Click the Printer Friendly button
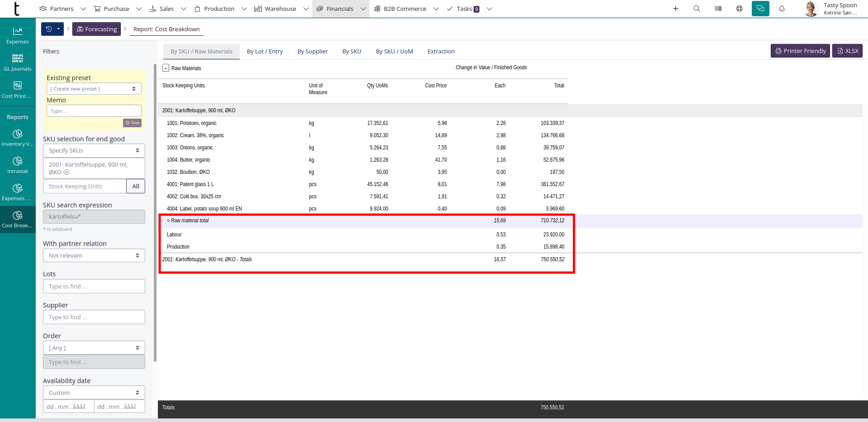 pyautogui.click(x=800, y=51)
